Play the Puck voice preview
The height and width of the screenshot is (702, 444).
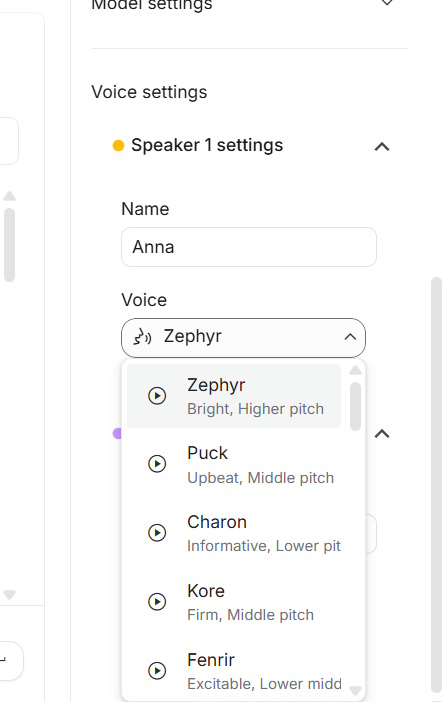click(157, 464)
